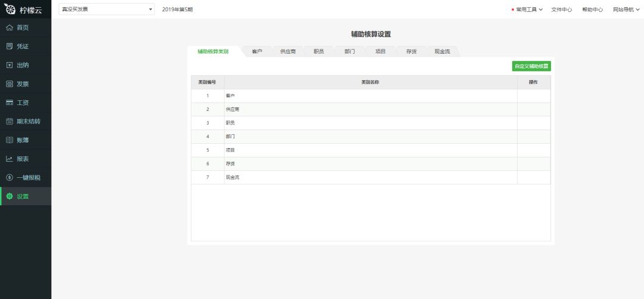
Task: Switch to the 部门 tab
Action: (x=349, y=51)
